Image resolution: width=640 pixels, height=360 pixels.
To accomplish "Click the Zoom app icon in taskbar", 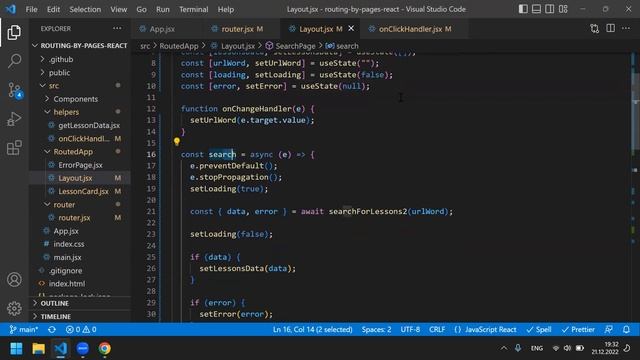I will coord(83,348).
